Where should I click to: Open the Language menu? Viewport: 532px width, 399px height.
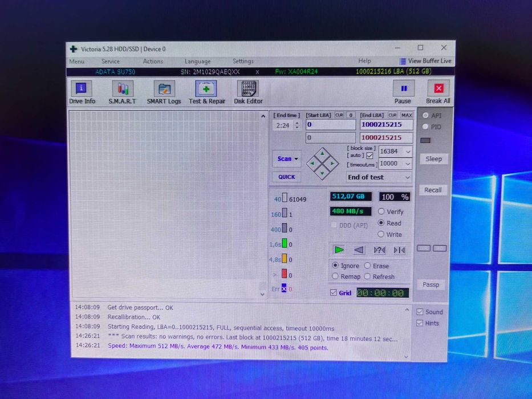[197, 62]
